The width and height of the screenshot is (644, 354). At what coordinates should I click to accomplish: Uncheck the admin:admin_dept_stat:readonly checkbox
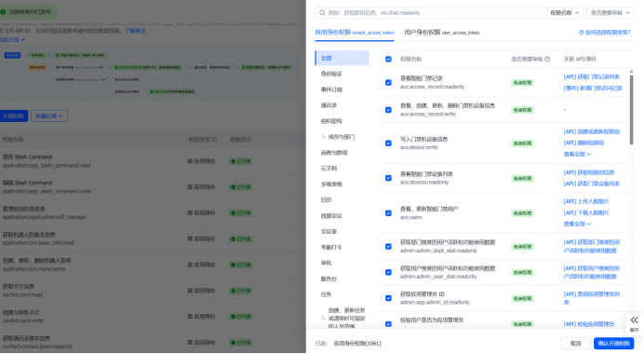(x=388, y=246)
